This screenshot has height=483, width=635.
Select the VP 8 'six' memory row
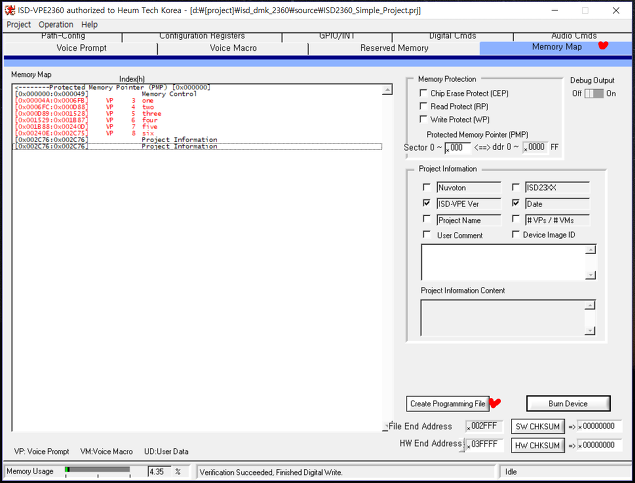pyautogui.click(x=198, y=133)
